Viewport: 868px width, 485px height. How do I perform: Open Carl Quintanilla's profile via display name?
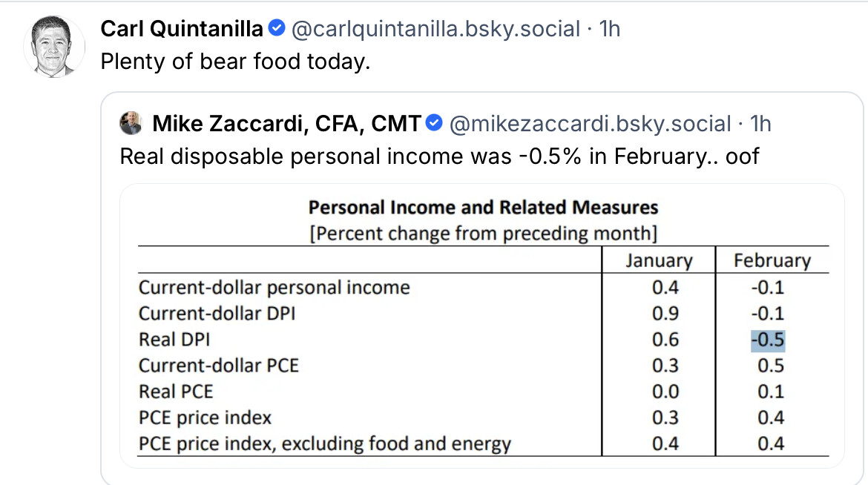tap(182, 29)
